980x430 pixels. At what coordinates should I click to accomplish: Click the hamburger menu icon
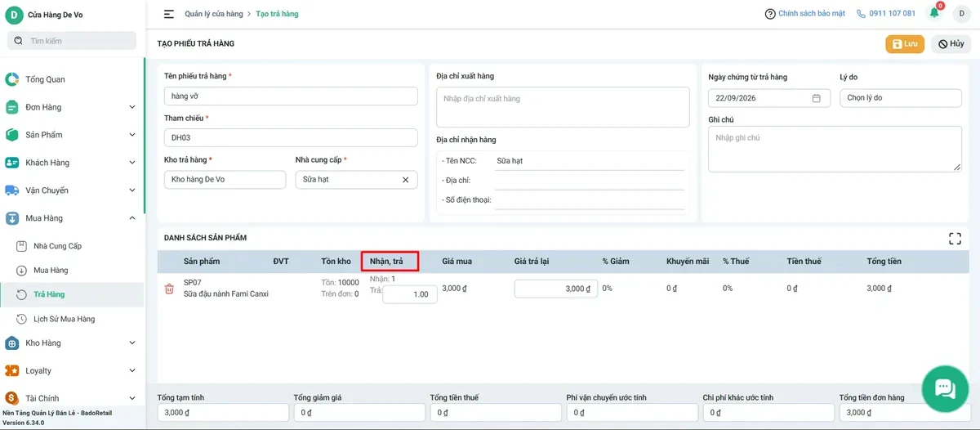(x=169, y=14)
